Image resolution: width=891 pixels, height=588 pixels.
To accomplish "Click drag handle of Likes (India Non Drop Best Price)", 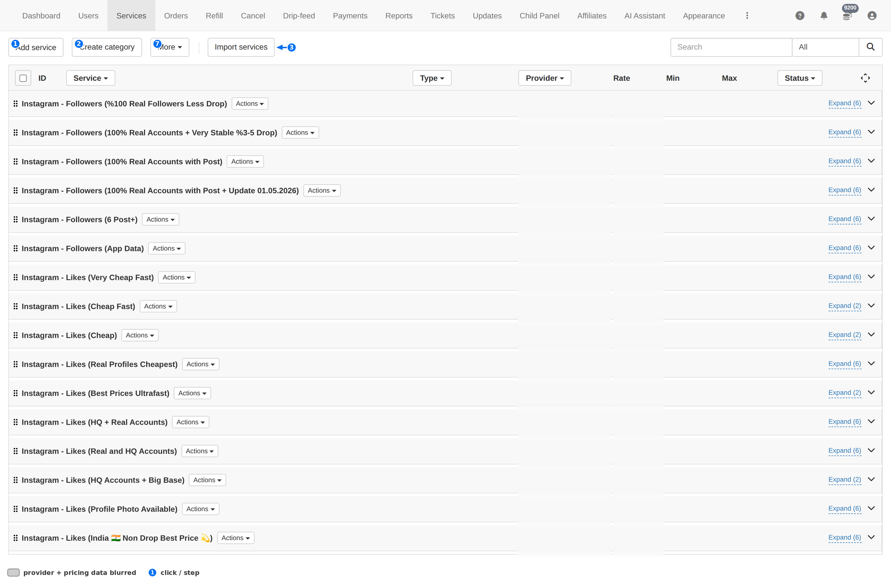I will [15, 538].
